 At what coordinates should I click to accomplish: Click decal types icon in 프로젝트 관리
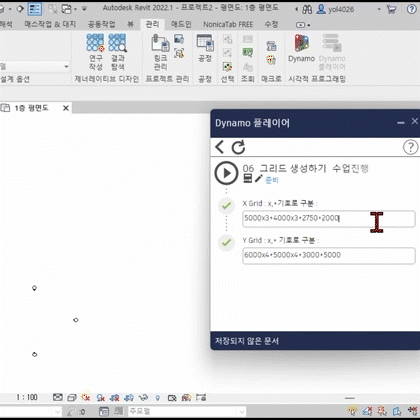click(x=179, y=53)
